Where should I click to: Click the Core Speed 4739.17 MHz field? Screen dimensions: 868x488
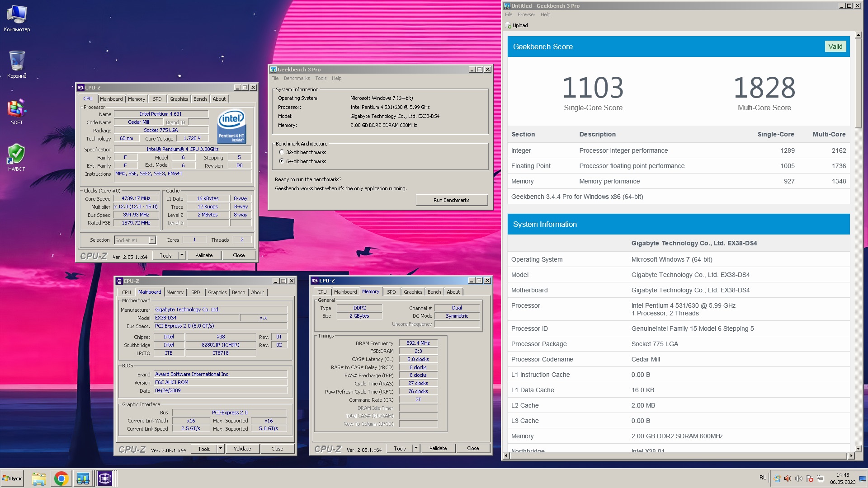(x=136, y=198)
